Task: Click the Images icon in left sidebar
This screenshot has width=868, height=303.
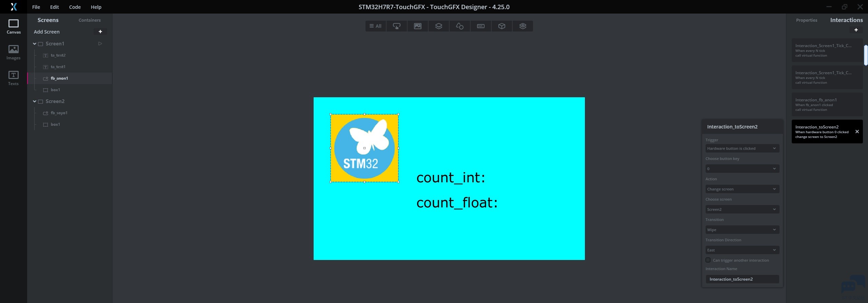Action: tap(14, 52)
